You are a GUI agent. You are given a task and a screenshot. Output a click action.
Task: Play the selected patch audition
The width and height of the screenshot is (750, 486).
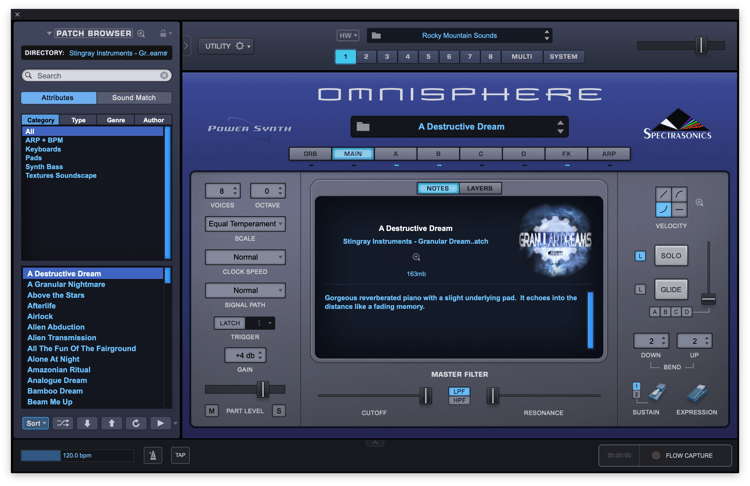[x=160, y=423]
